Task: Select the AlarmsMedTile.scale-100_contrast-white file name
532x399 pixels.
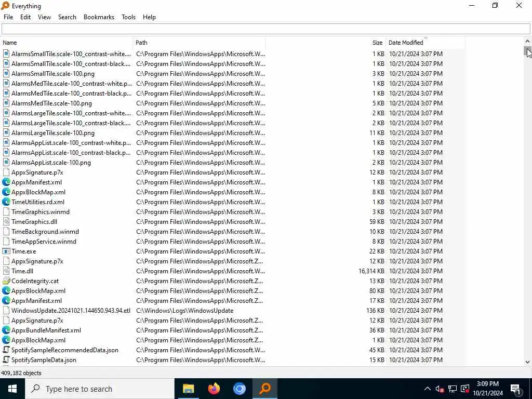Action: tap(71, 84)
